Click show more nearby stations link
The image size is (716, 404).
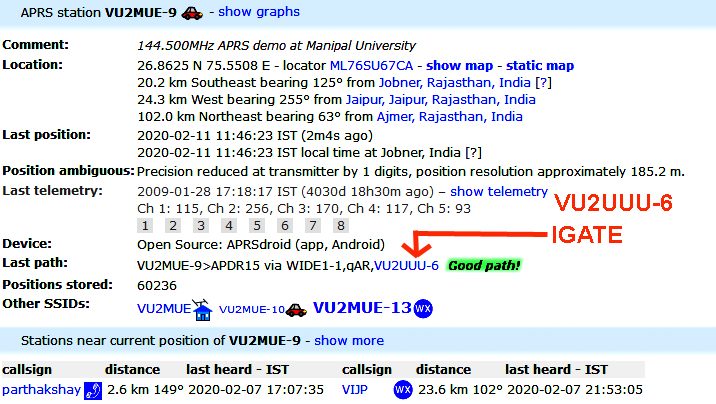pos(349,341)
